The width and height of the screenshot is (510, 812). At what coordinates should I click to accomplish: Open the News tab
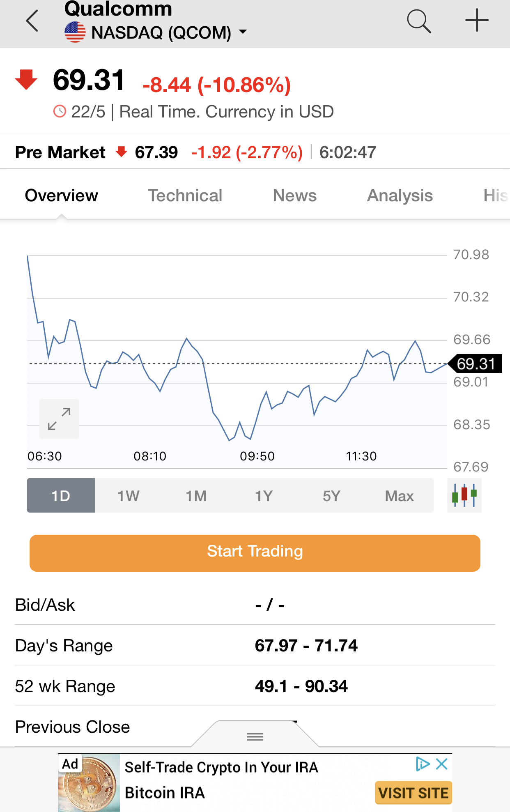click(295, 196)
